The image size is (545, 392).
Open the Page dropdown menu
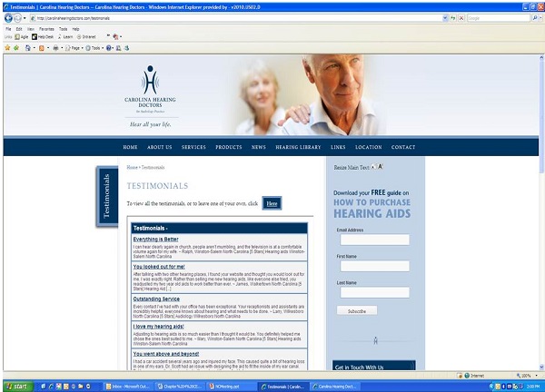[74, 47]
